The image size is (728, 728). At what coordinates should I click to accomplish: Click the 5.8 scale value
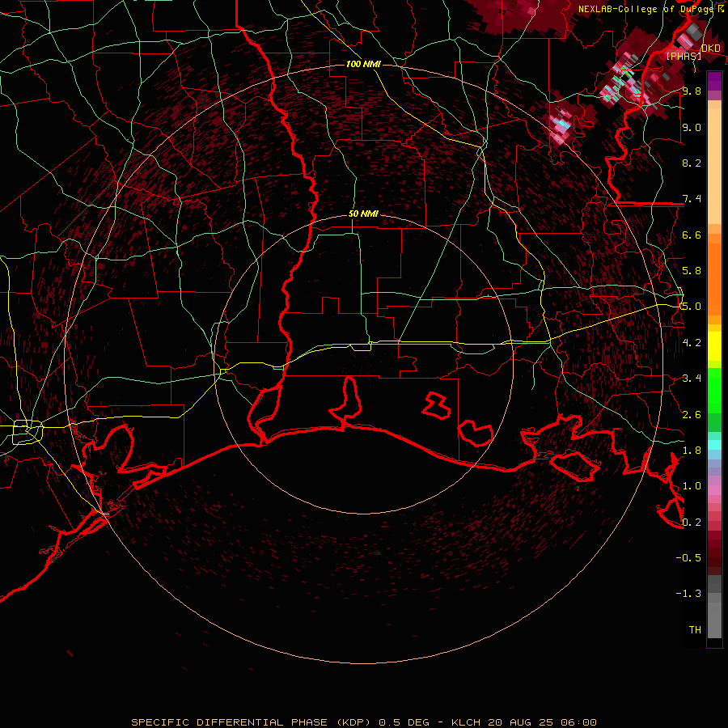pos(692,271)
